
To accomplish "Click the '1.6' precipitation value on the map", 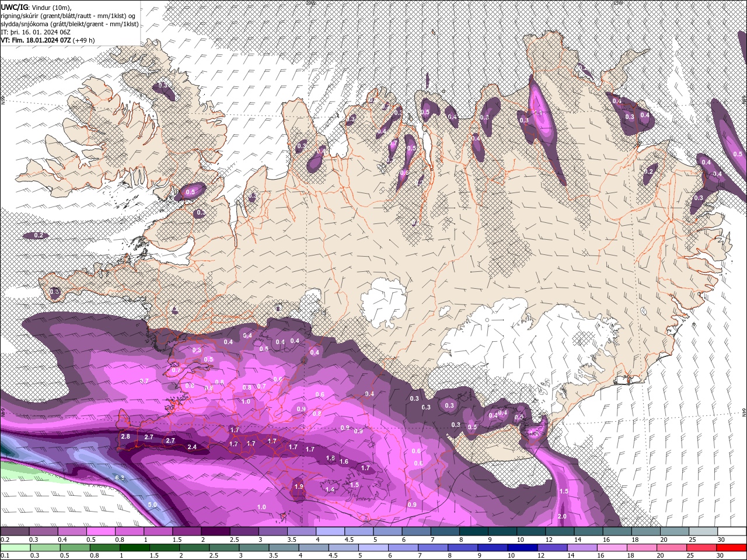I will click(344, 461).
